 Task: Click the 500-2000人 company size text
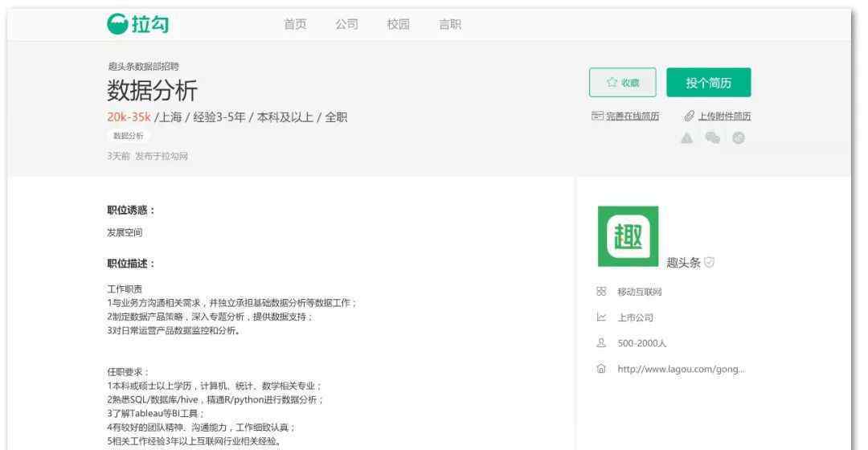click(x=641, y=343)
